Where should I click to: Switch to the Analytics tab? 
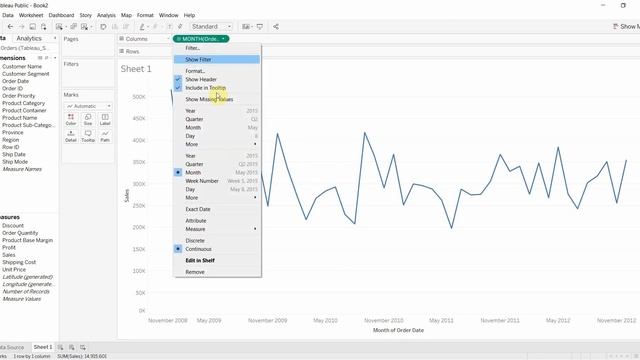[29, 38]
